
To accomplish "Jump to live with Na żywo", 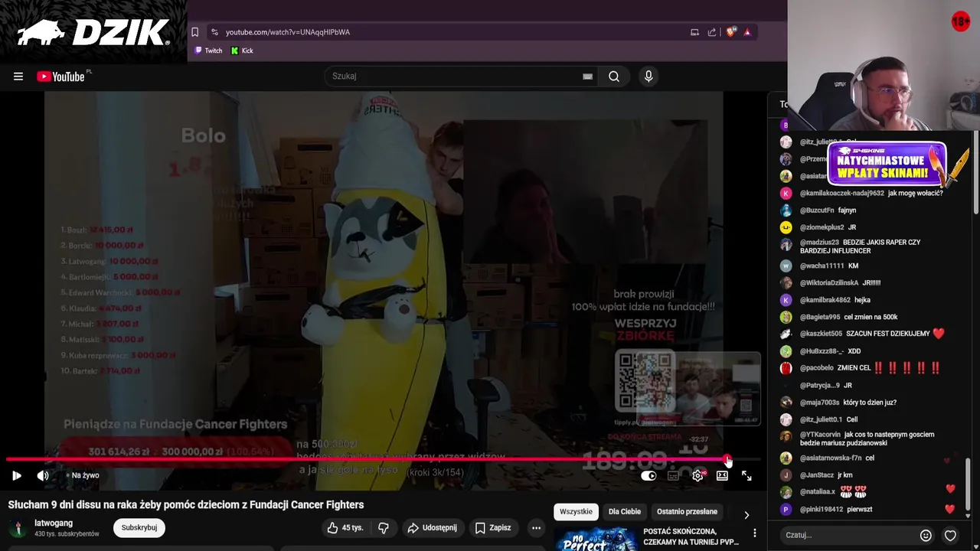I will [x=83, y=475].
